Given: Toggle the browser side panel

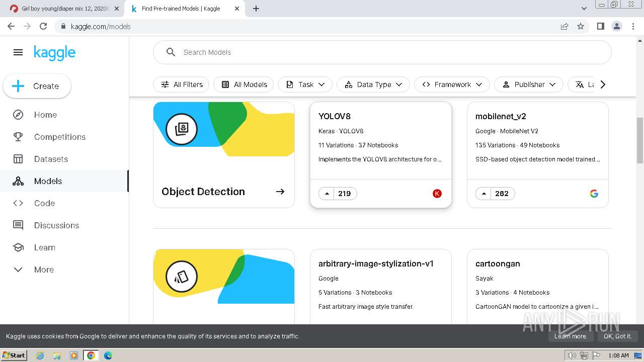Looking at the screenshot, I should pos(600,26).
